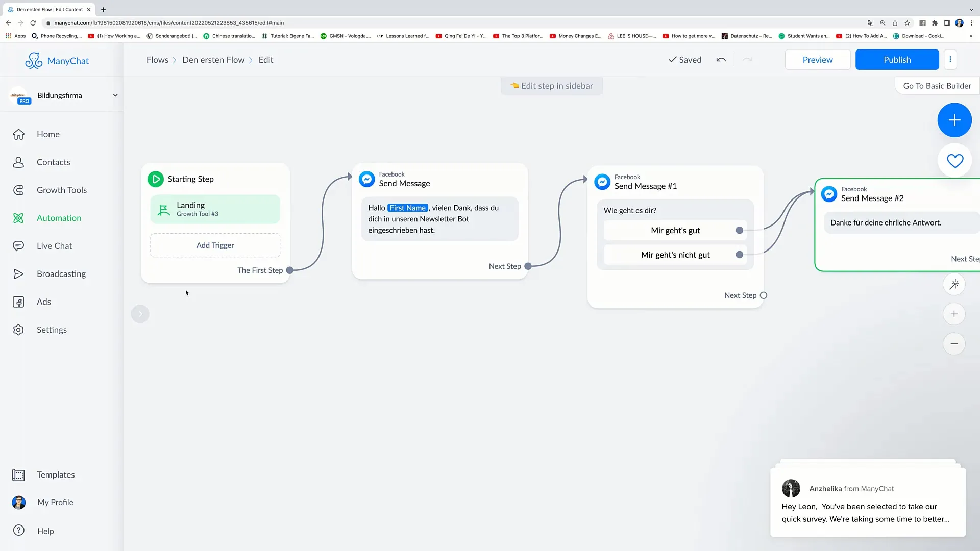Open the Broadcasting section icon
This screenshot has height=551, width=980.
pyautogui.click(x=18, y=274)
